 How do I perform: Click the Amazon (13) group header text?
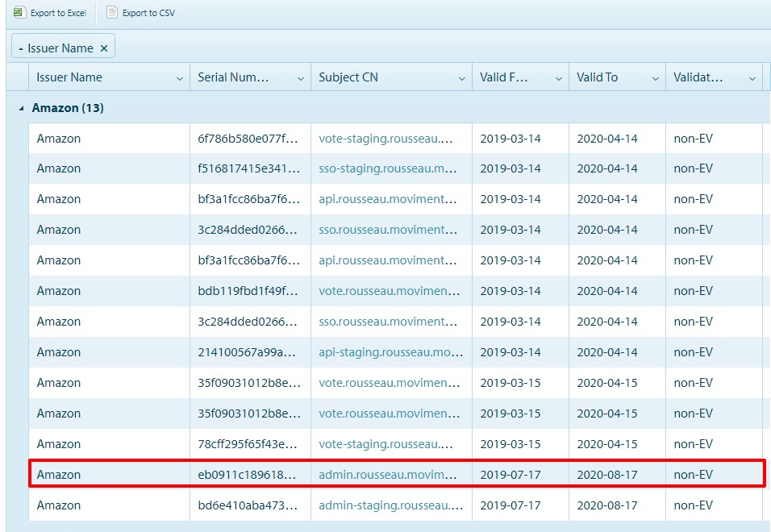68,108
